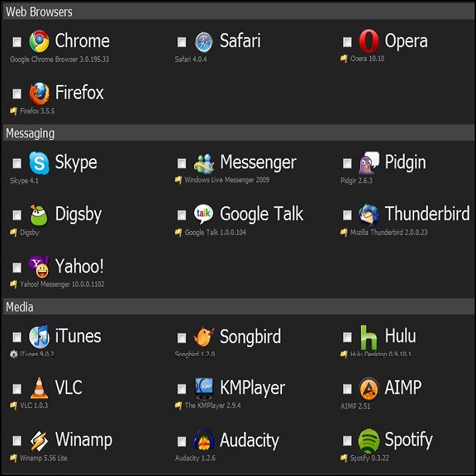The width and height of the screenshot is (476, 476).
Task: Click the Songbird icon
Action: [204, 337]
